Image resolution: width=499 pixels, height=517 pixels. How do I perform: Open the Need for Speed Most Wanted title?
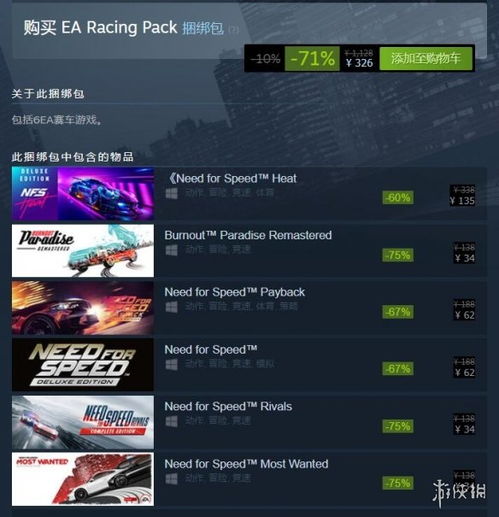tap(246, 464)
